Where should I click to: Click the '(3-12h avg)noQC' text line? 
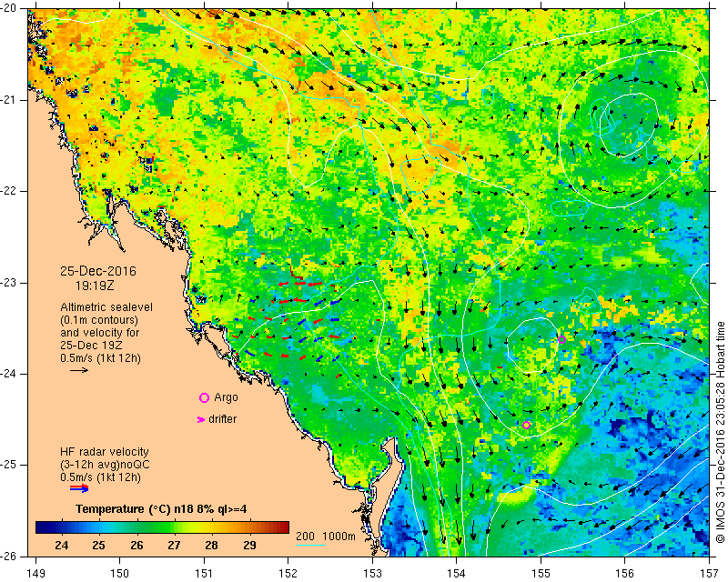[105, 465]
